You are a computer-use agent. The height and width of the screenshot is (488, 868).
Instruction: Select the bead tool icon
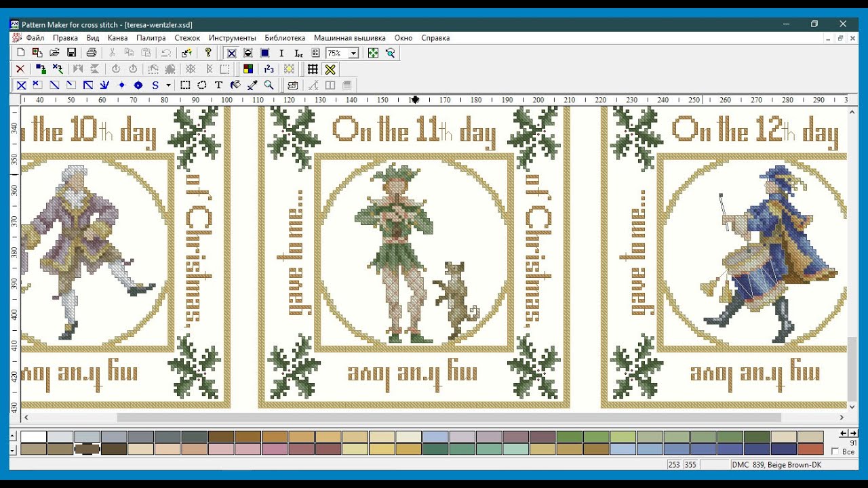pos(138,85)
